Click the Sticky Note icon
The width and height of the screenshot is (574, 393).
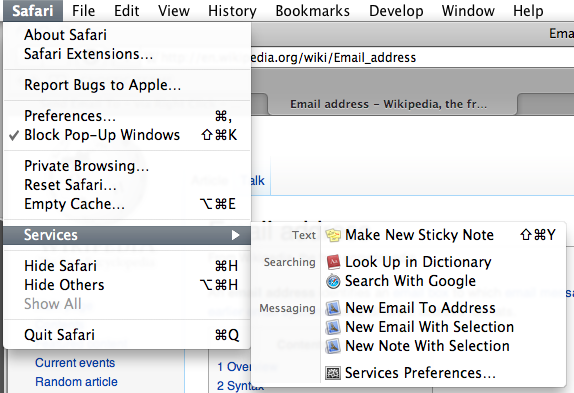coord(333,235)
